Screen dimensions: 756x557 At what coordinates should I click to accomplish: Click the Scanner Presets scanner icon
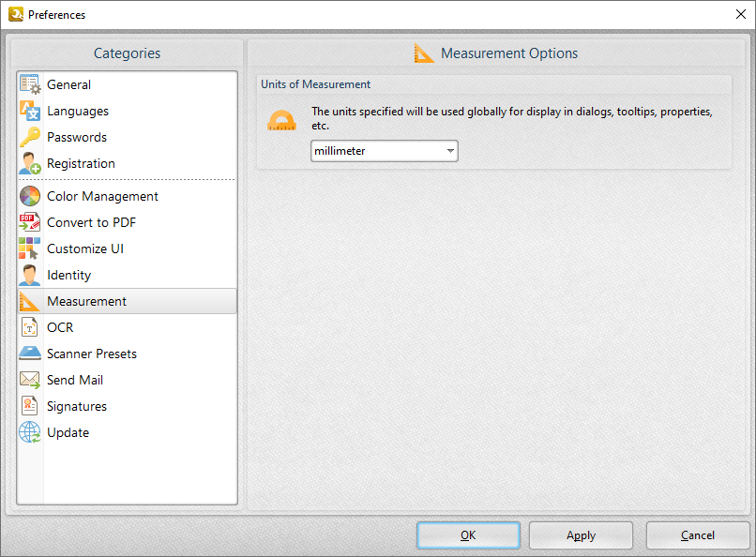tap(29, 354)
